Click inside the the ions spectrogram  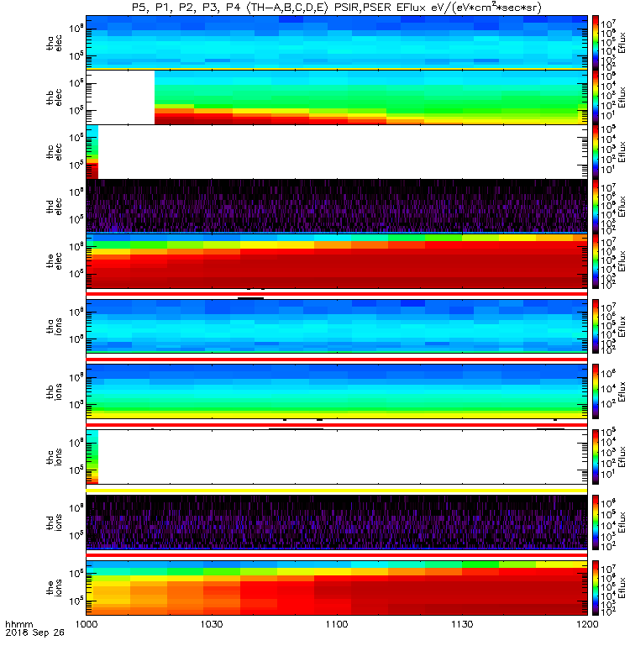pos(337,587)
